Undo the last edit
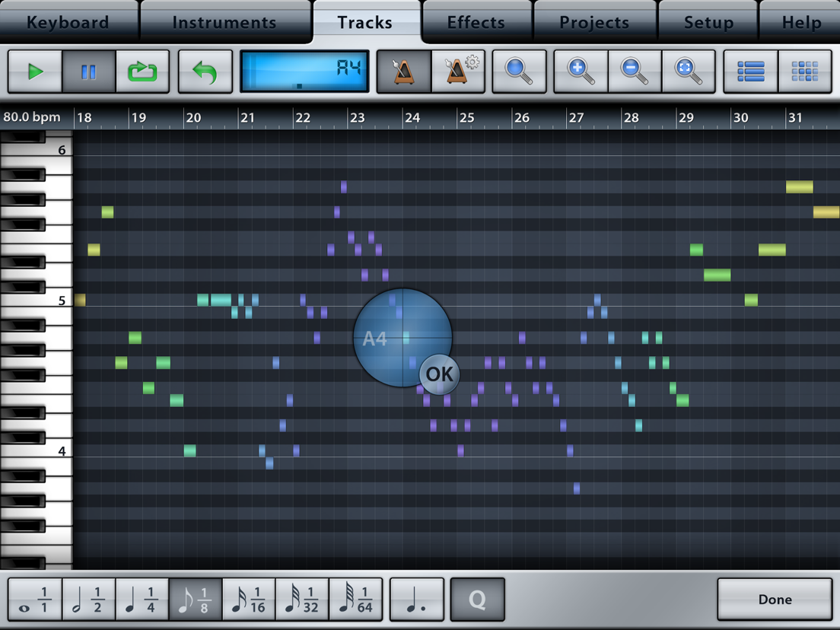Viewport: 840px width, 630px height. point(205,71)
